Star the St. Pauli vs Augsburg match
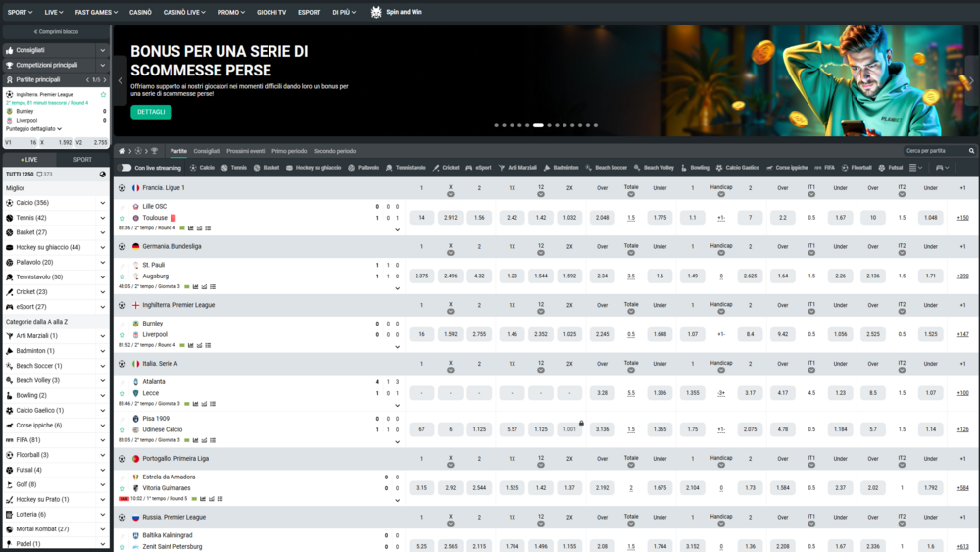 pos(122,276)
